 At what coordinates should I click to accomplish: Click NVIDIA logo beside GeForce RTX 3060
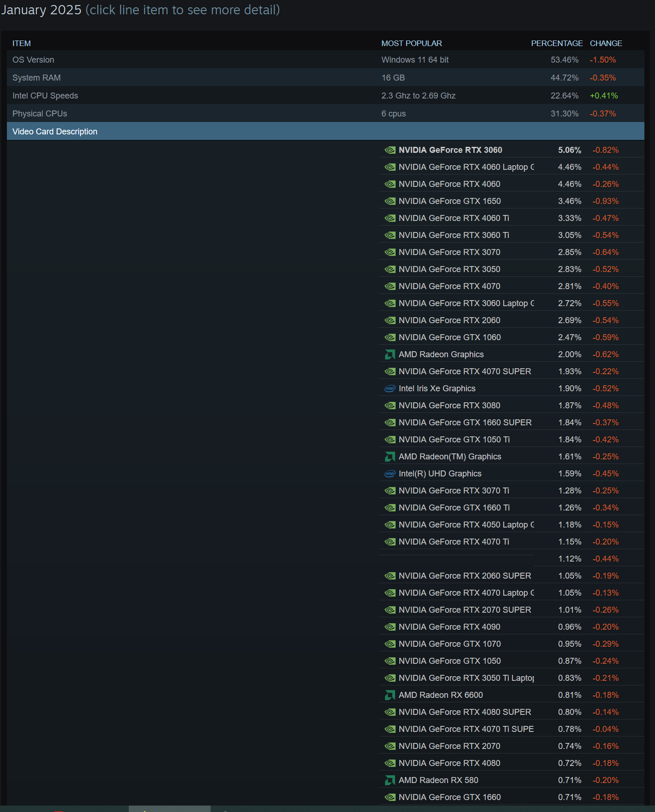[x=390, y=150]
